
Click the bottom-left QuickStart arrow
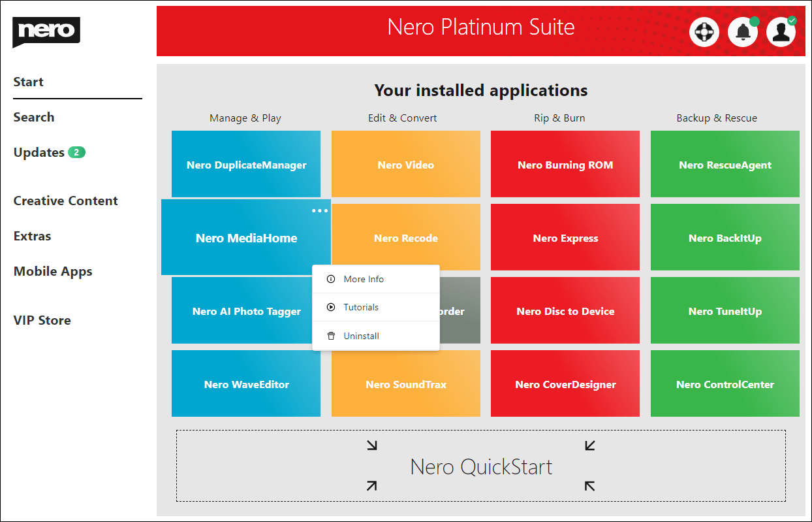pyautogui.click(x=371, y=485)
